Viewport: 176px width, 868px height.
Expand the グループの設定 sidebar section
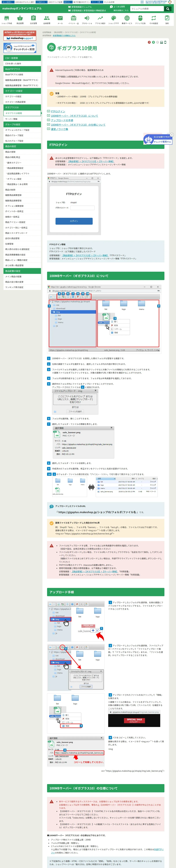pos(22,125)
